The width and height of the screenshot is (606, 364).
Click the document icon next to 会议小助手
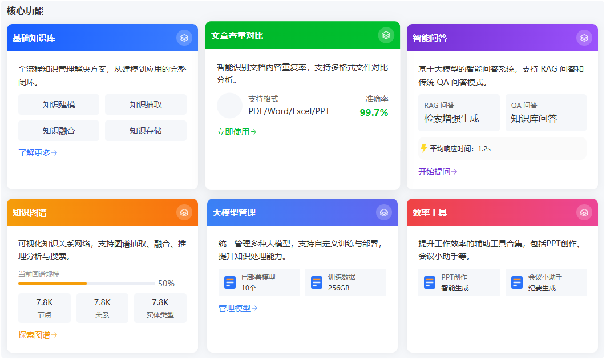(517, 282)
